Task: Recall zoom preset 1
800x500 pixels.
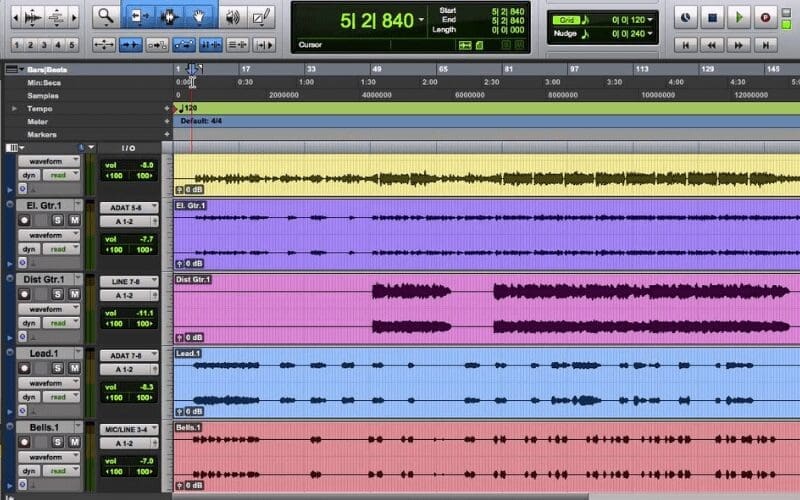Action: tap(16, 45)
